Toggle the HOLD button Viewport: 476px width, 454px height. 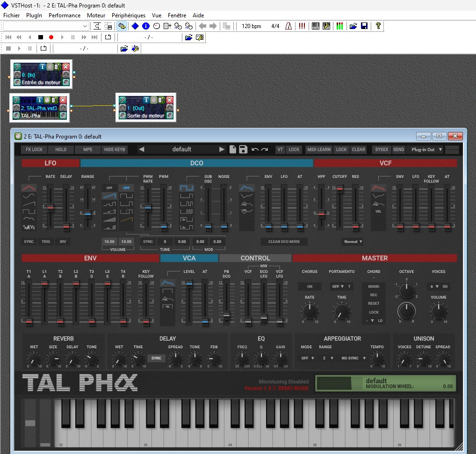61,149
